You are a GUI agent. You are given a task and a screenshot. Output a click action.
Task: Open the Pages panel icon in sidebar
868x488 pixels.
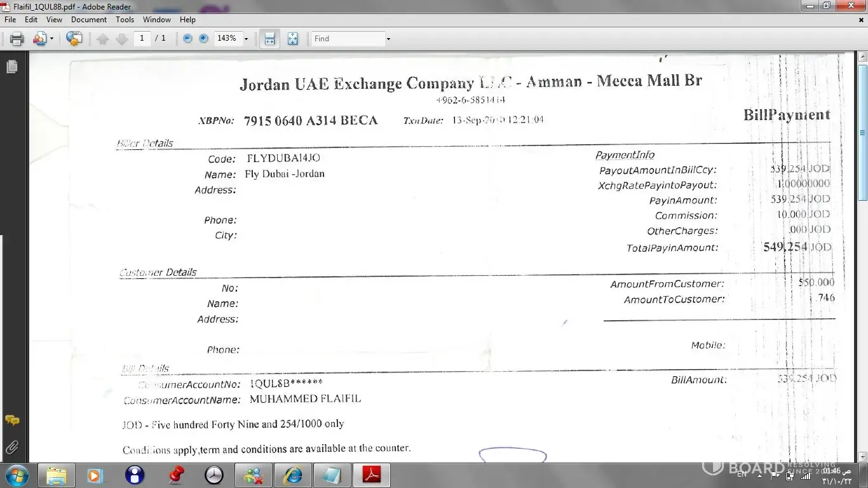click(x=11, y=66)
